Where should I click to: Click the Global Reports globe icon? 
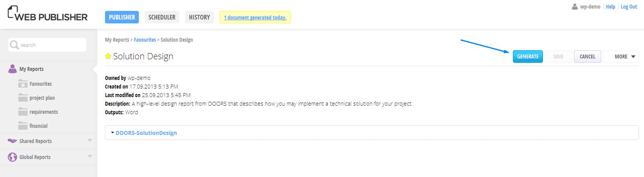pyautogui.click(x=12, y=157)
